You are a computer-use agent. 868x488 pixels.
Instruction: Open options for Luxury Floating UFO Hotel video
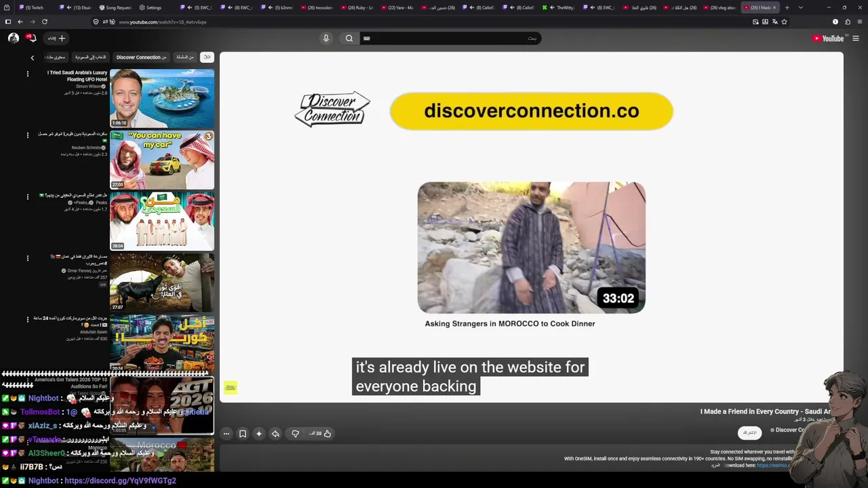pos(28,74)
